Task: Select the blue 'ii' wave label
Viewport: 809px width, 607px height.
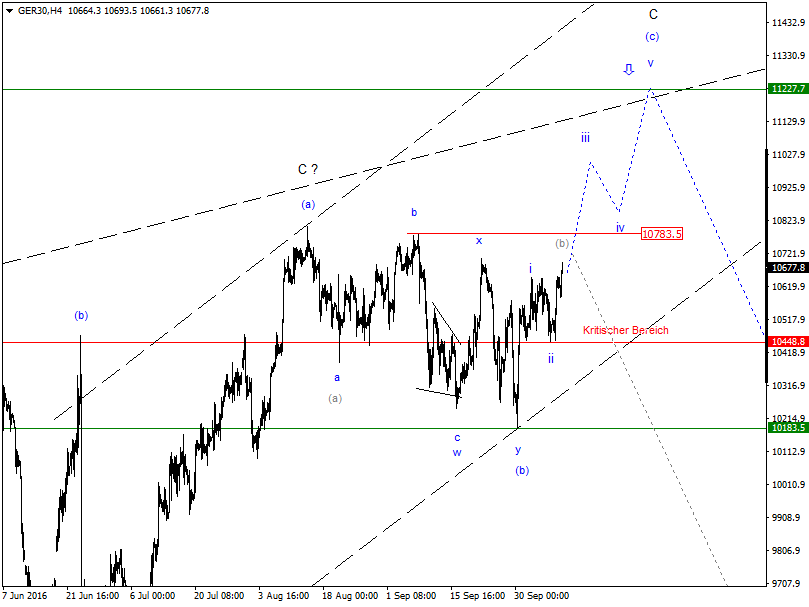Action: pos(551,358)
